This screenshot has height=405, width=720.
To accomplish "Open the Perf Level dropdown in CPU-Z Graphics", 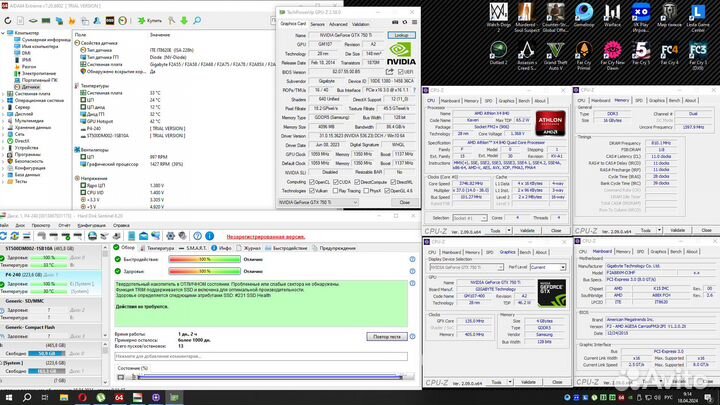I will click(x=547, y=267).
